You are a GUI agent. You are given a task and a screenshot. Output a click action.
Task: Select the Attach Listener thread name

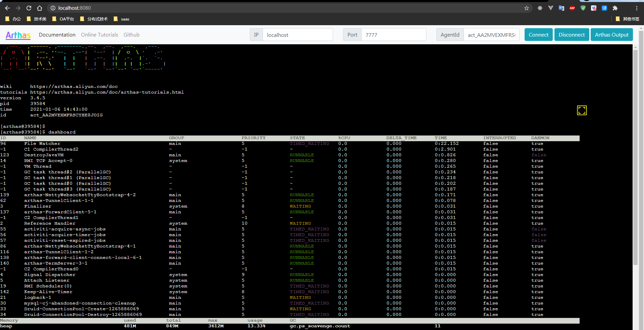point(47,280)
